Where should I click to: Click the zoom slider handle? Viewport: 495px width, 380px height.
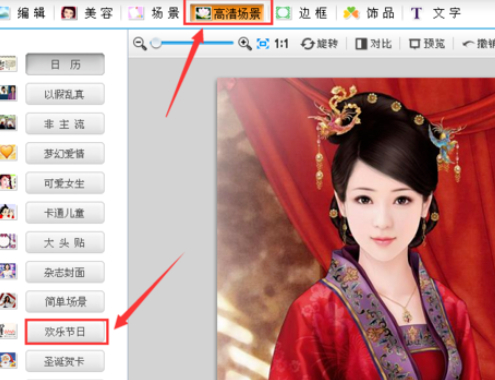pos(156,43)
